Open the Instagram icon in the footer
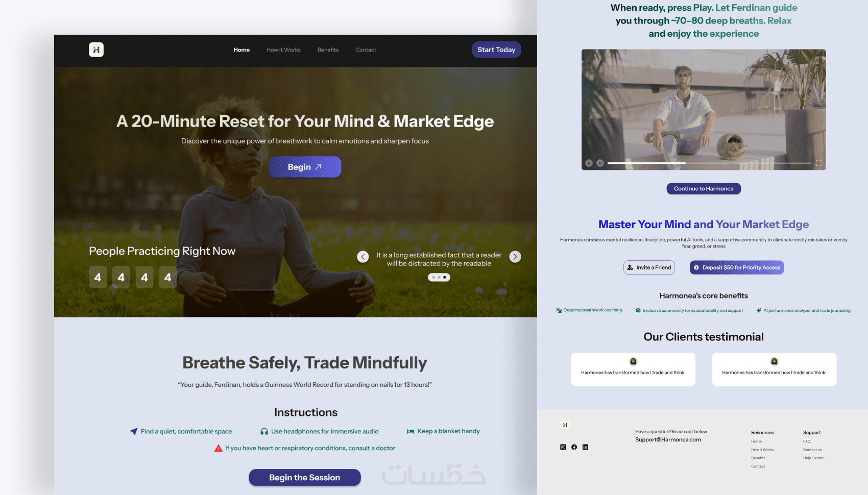The height and width of the screenshot is (495, 868). click(x=563, y=447)
